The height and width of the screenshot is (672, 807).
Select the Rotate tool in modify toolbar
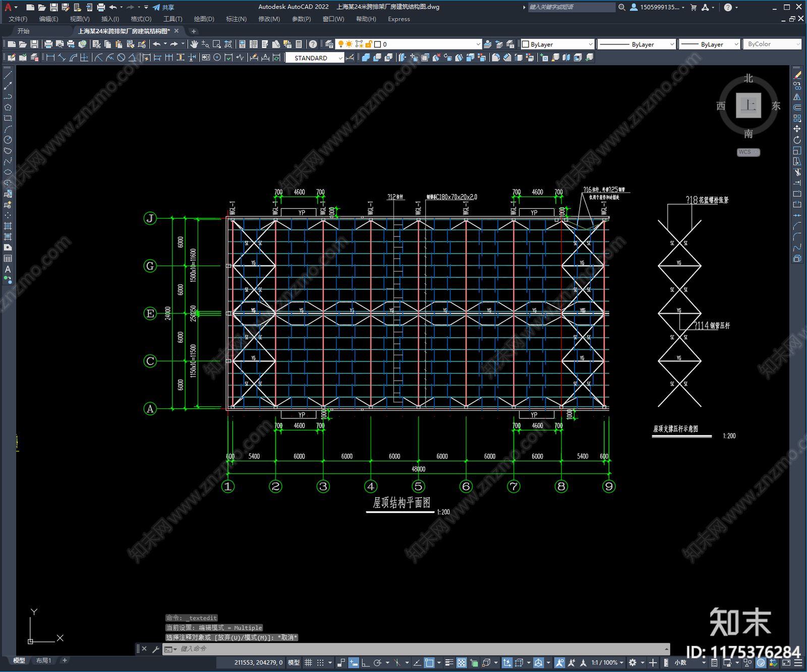click(x=797, y=140)
